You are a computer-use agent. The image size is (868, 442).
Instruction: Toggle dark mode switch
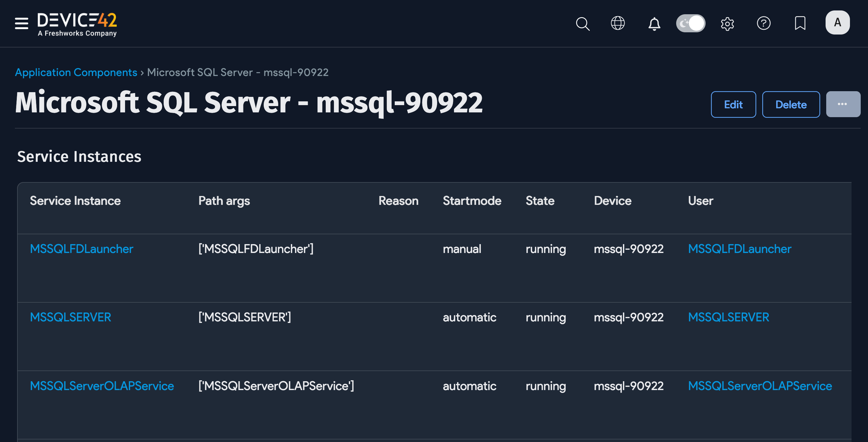coord(691,23)
